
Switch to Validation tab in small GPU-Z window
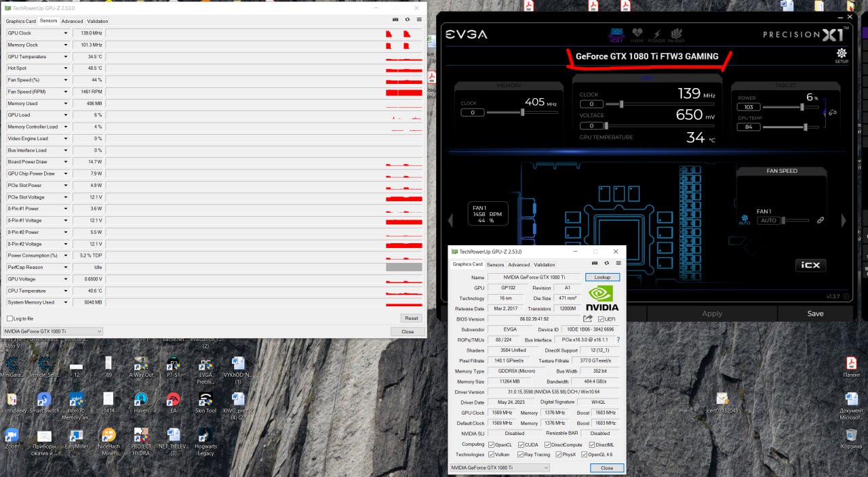[545, 265]
